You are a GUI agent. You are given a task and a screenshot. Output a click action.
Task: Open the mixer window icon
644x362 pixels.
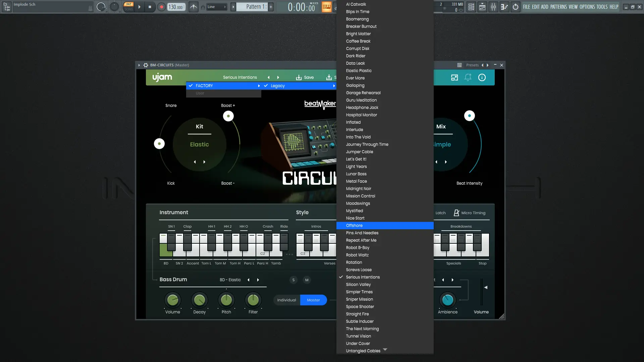coord(493,7)
